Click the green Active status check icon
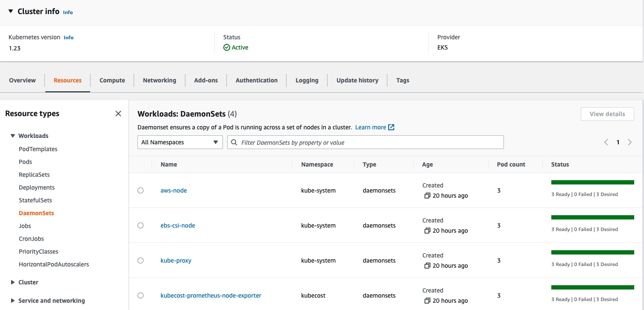Viewport: 644px width, 310px height. (x=227, y=47)
